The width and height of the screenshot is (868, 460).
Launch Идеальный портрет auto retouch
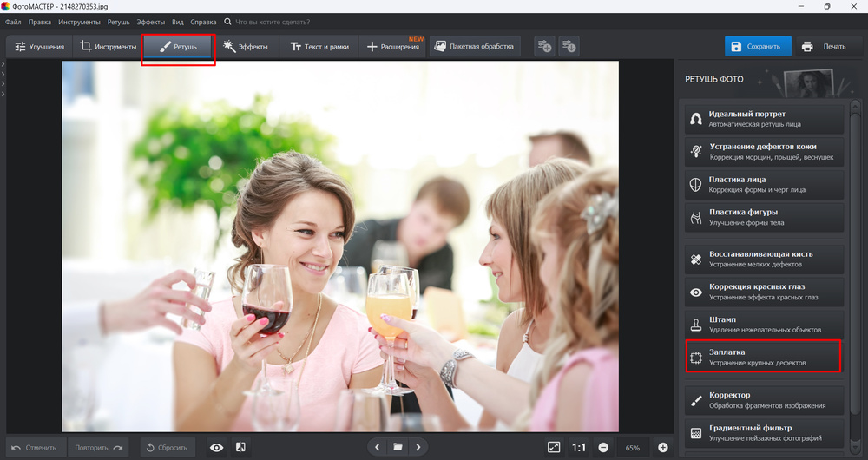coord(762,119)
